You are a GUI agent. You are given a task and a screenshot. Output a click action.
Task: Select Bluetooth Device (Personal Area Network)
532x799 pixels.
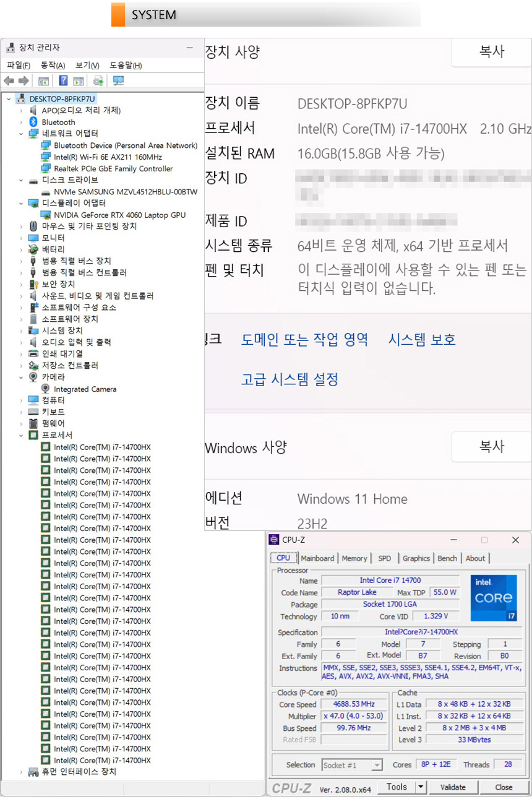(126, 145)
